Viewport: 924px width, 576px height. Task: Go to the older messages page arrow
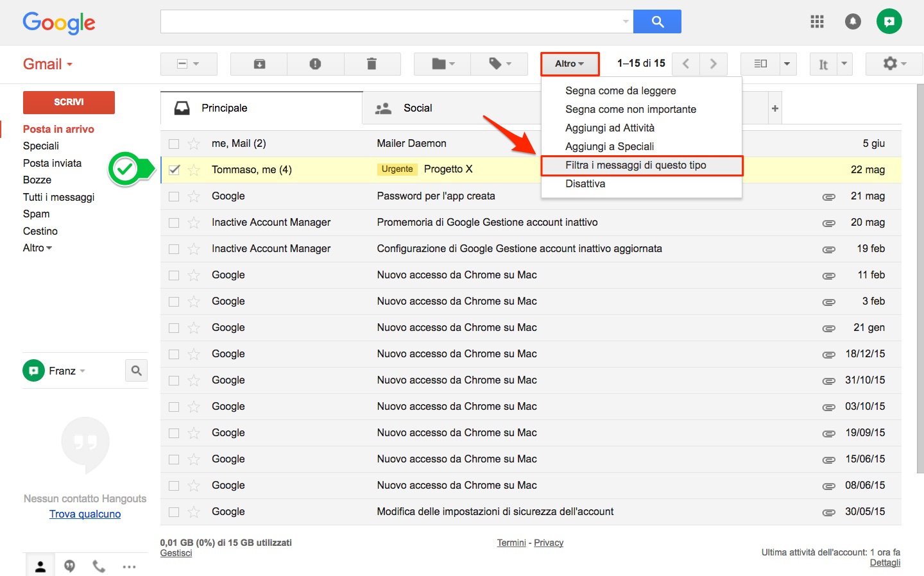(713, 64)
